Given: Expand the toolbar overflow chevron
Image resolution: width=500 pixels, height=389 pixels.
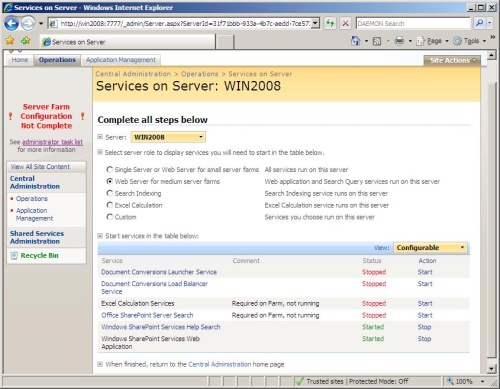Looking at the screenshot, I should tap(492, 37).
